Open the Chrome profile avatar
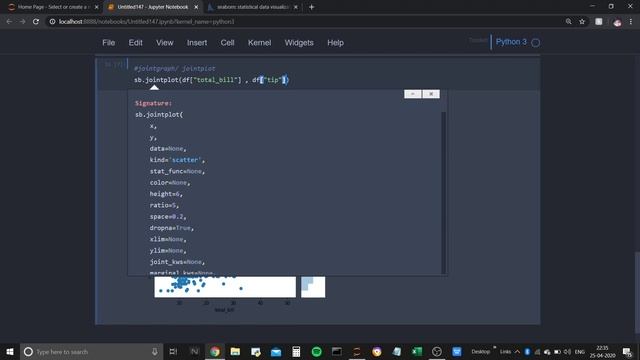The height and width of the screenshot is (360, 640). point(617,22)
